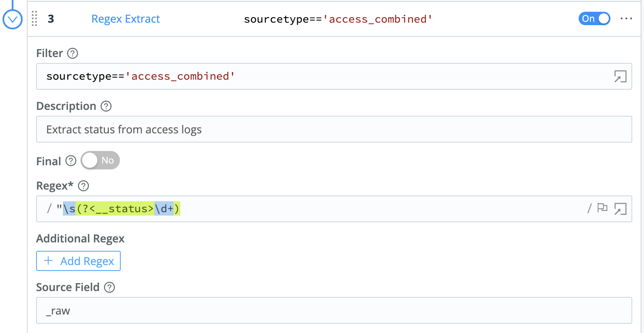Viewport: 644px width, 333px height.
Task: Click the drag handle of function 3
Action: point(34,19)
